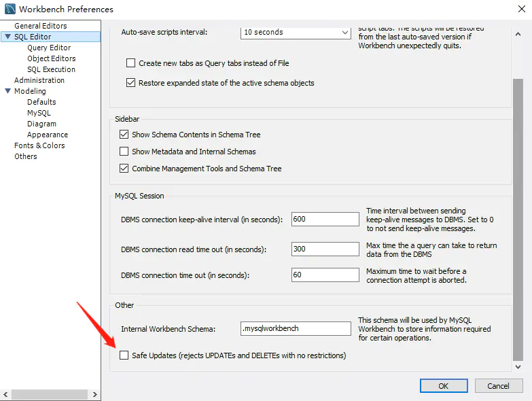The image size is (532, 401).
Task: Open Modeling Defaults page
Action: click(x=41, y=102)
